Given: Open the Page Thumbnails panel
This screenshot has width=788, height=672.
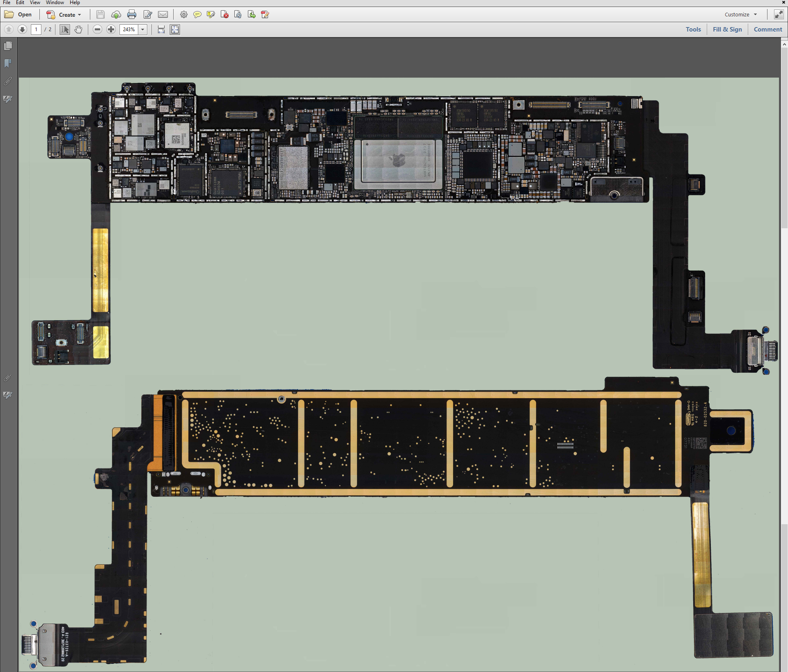Looking at the screenshot, I should [x=8, y=46].
